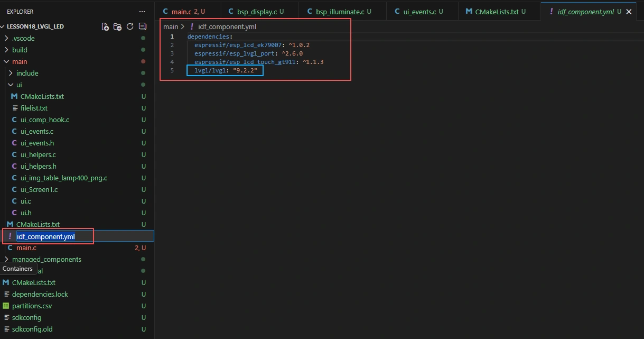Image resolution: width=644 pixels, height=339 pixels.
Task: Open Explorer's three-dot more actions menu
Action: pos(142,12)
